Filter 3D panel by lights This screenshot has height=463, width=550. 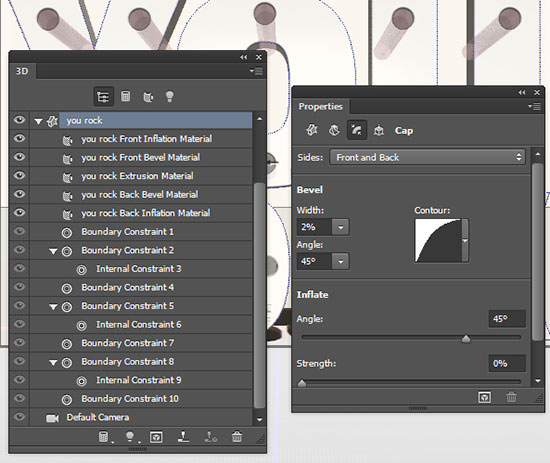click(x=170, y=96)
